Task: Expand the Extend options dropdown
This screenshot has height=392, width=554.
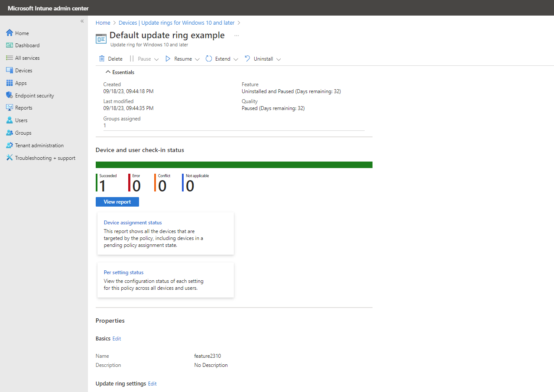Action: [x=236, y=58]
